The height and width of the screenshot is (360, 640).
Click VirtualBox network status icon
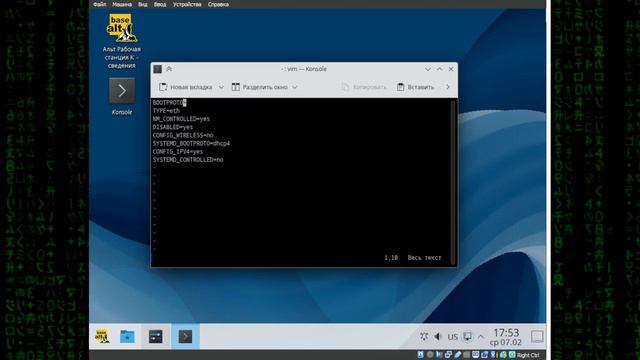click(448, 355)
